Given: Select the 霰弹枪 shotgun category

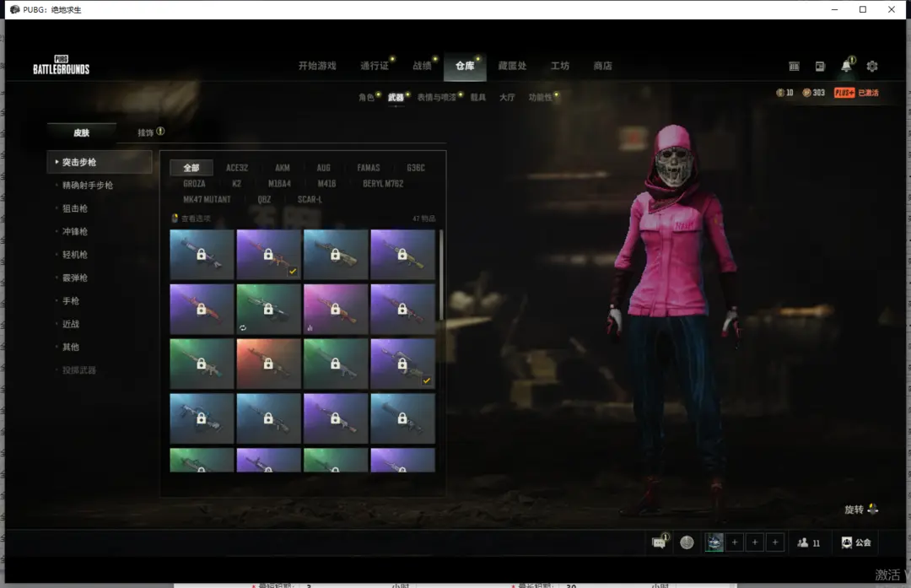Looking at the screenshot, I should coord(75,278).
